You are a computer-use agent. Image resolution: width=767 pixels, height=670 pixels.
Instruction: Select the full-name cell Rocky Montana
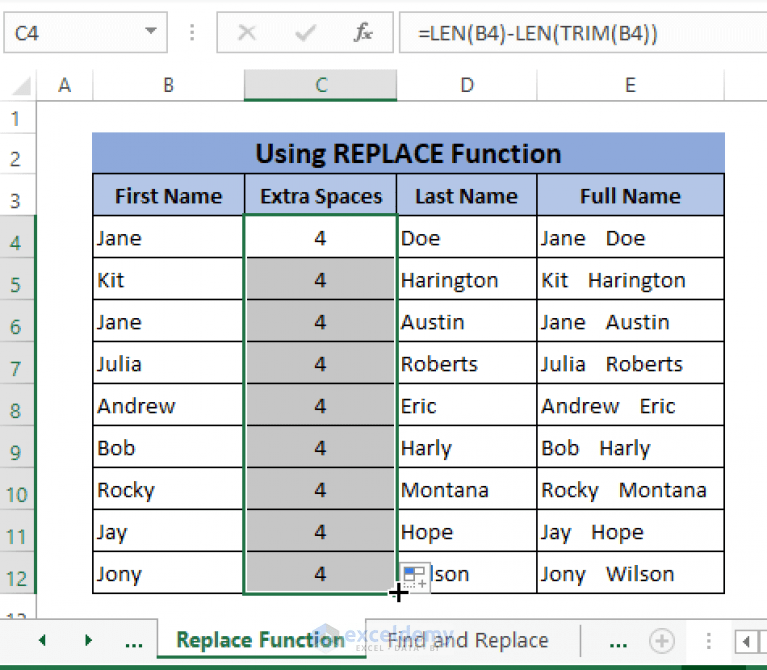pyautogui.click(x=631, y=490)
